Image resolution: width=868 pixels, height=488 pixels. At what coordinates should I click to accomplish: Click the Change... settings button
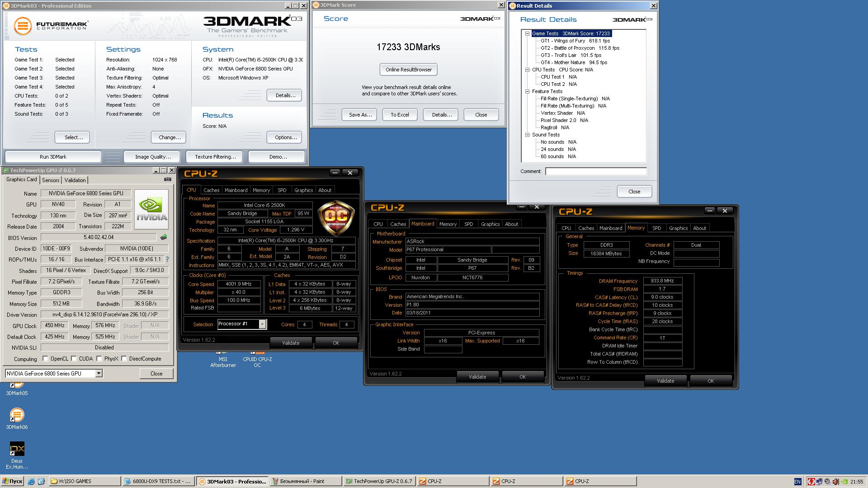pos(170,137)
